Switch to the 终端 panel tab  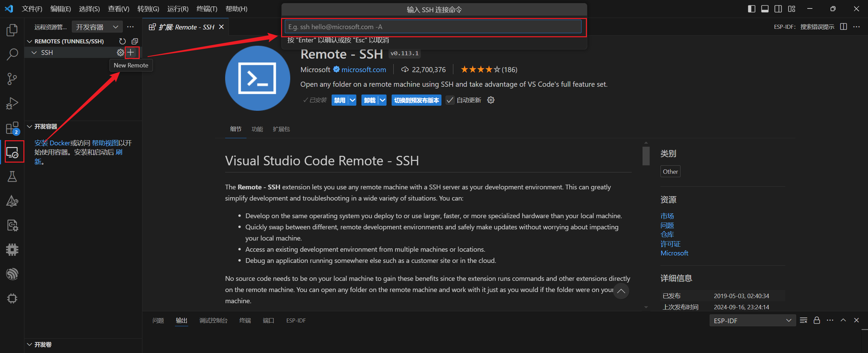point(245,320)
